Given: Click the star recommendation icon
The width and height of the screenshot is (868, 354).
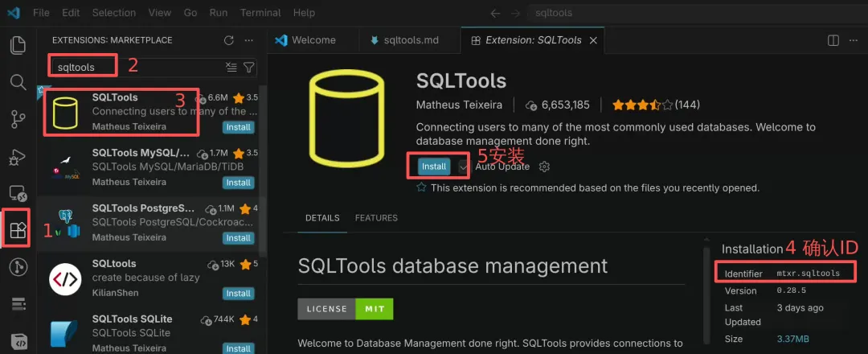Looking at the screenshot, I should click(421, 187).
